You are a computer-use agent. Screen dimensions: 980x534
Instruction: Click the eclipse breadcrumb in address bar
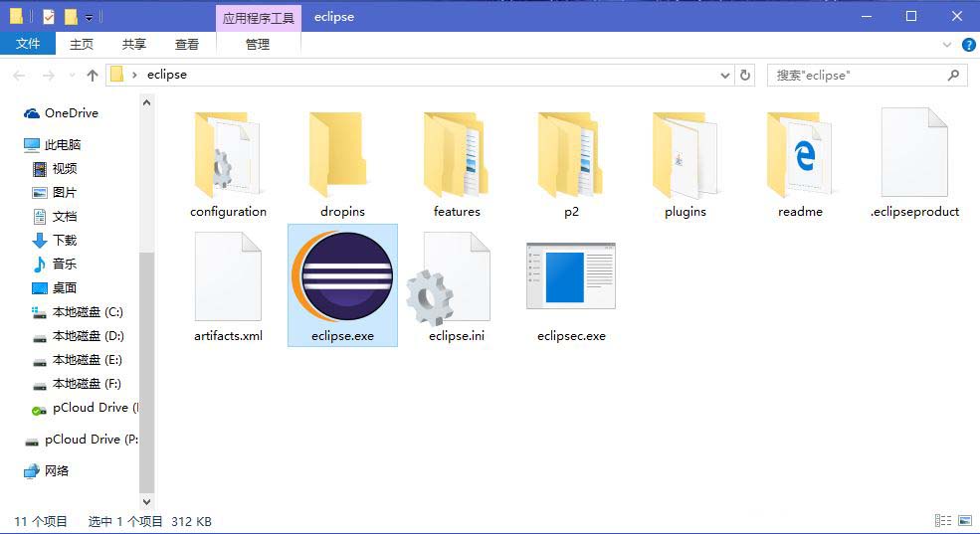coord(167,75)
